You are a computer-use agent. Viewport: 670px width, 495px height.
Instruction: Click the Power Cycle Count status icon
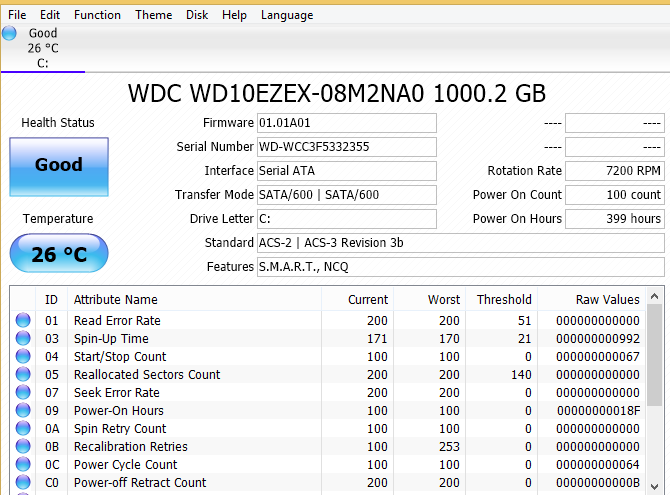click(x=22, y=465)
